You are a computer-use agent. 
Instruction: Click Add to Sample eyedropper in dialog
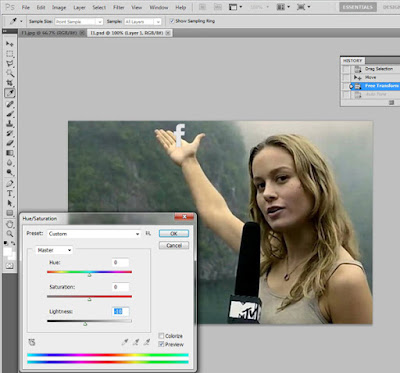[x=136, y=342]
